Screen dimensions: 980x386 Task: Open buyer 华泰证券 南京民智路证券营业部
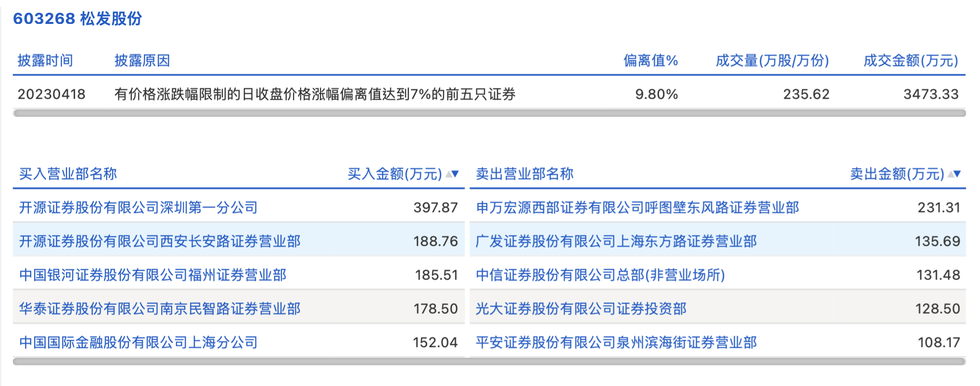pos(160,309)
